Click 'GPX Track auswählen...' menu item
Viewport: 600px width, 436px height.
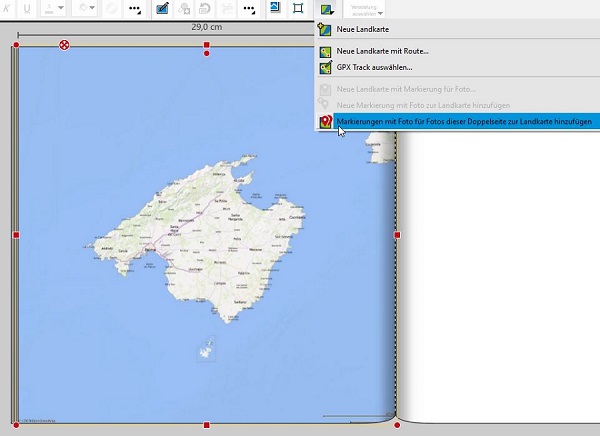coord(374,68)
